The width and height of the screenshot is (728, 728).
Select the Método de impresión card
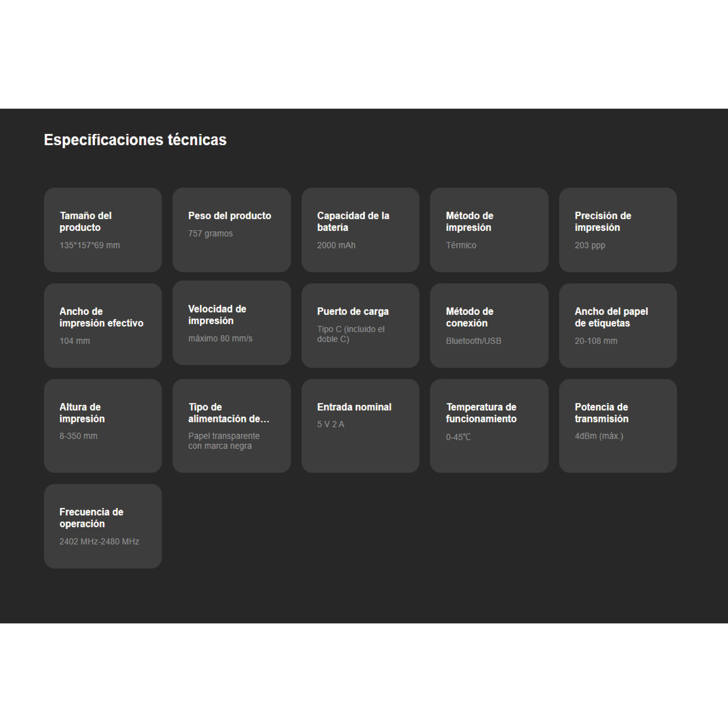489,230
